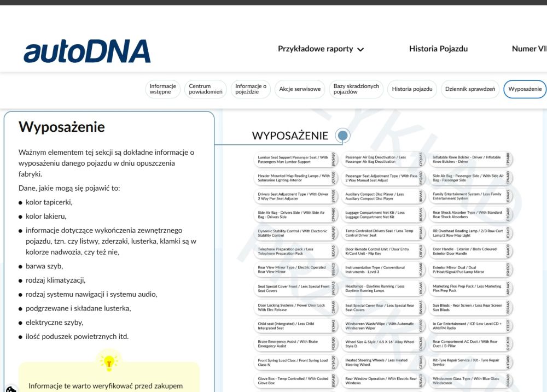Screen dimensions: 547x392
Task: Click Header Mounted Map Reading Lamps entry
Action: (x=295, y=178)
